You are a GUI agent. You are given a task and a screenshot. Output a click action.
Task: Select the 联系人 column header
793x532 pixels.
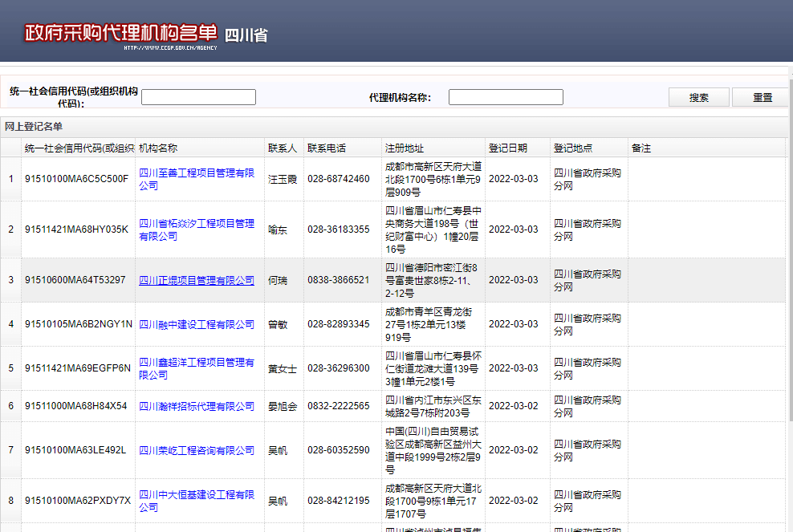[283, 148]
